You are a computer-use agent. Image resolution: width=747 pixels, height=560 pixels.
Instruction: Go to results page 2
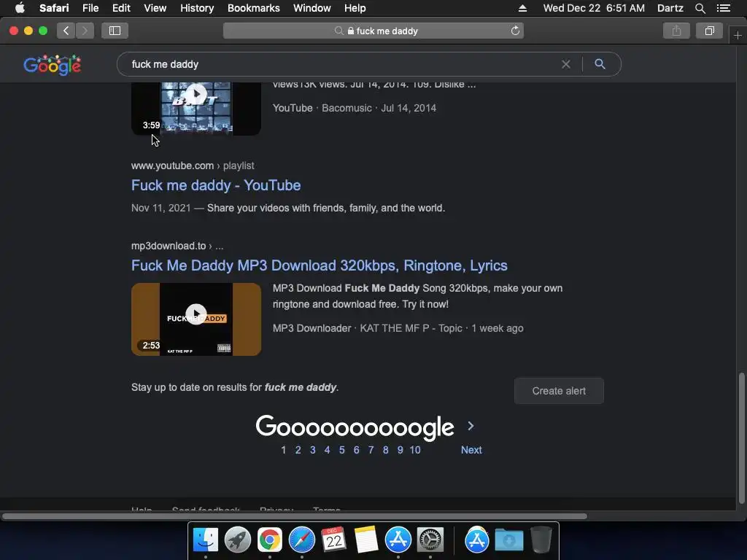coord(298,450)
